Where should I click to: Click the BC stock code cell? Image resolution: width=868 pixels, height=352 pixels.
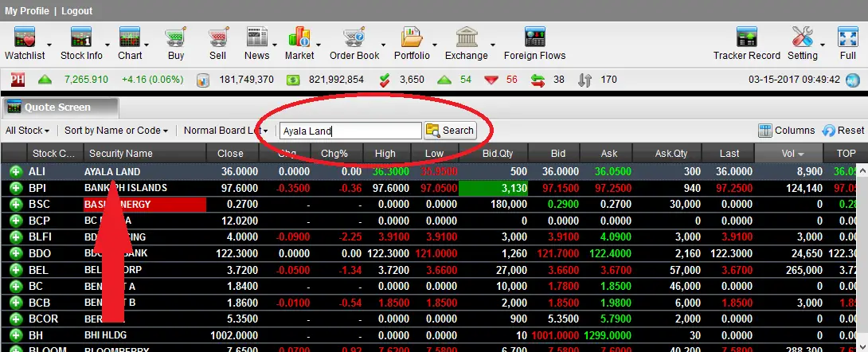click(35, 287)
